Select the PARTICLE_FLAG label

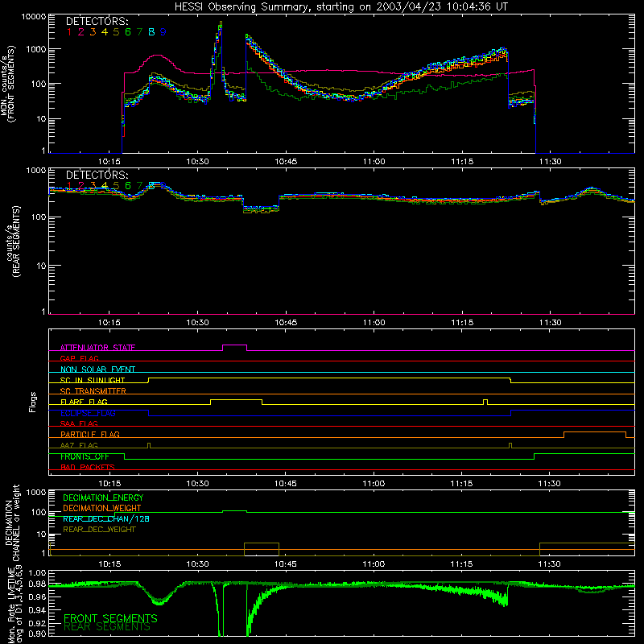(x=90, y=434)
